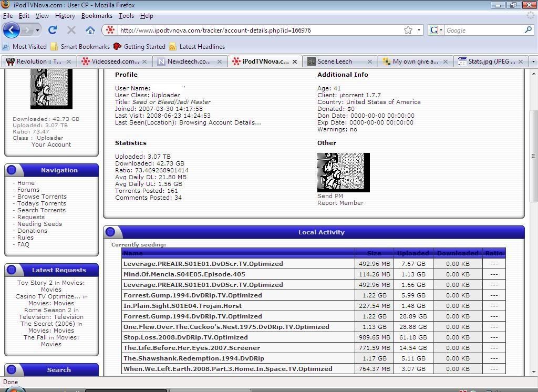538x392 pixels.
Task: Open Mind.Of.Mencia.S04E05.Episode.405 torrent
Action: pyautogui.click(x=184, y=274)
